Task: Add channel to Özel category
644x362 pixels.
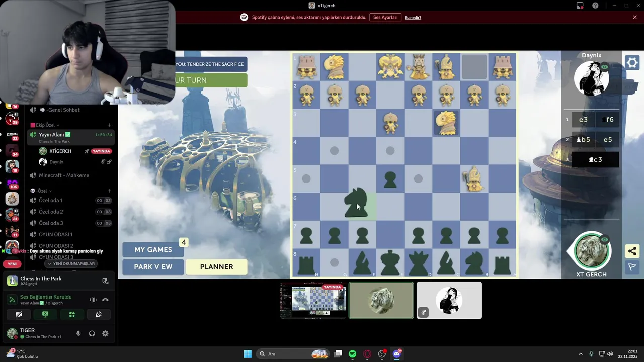Action: click(x=109, y=191)
